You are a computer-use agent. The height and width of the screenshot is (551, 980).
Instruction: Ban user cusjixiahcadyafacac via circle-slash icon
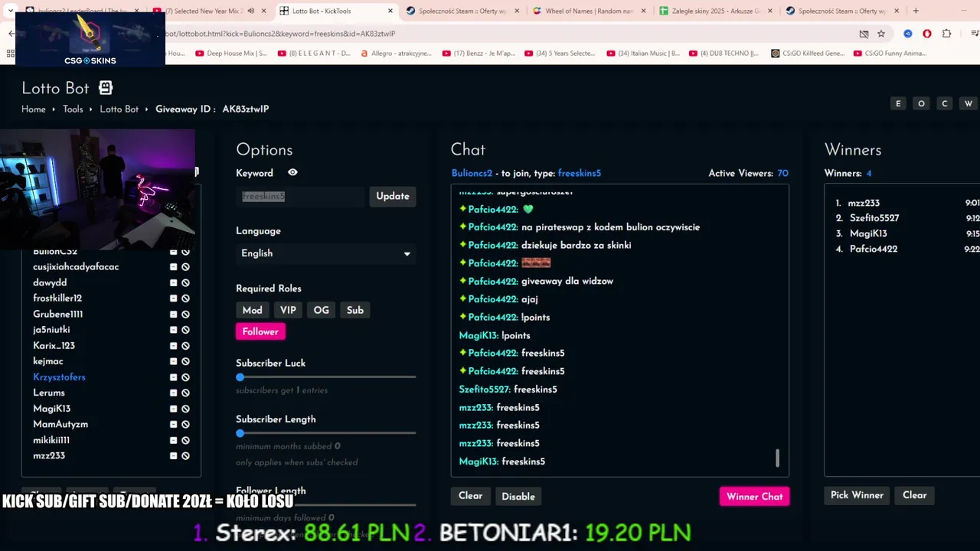pos(185,267)
